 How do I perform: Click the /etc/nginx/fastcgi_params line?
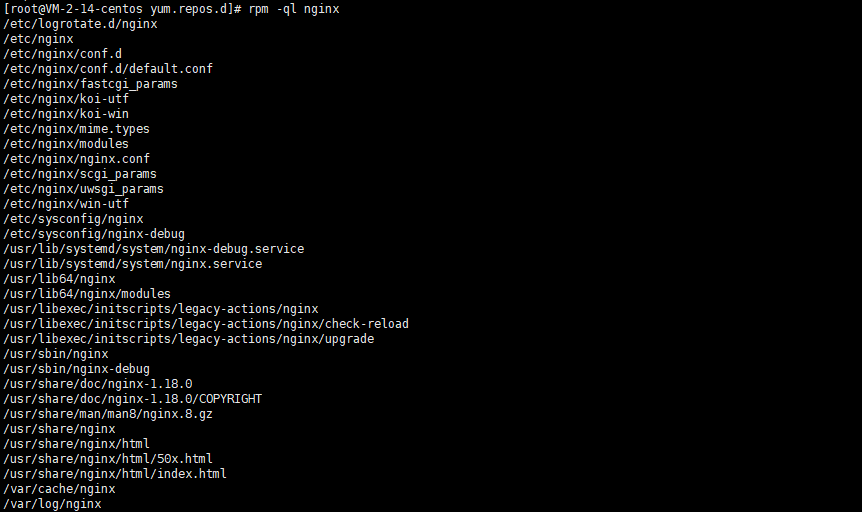(x=90, y=84)
